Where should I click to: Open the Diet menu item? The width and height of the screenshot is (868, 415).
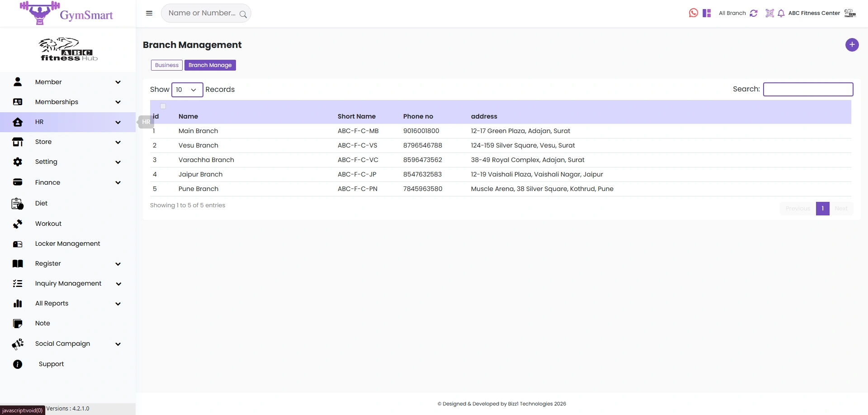[41, 203]
